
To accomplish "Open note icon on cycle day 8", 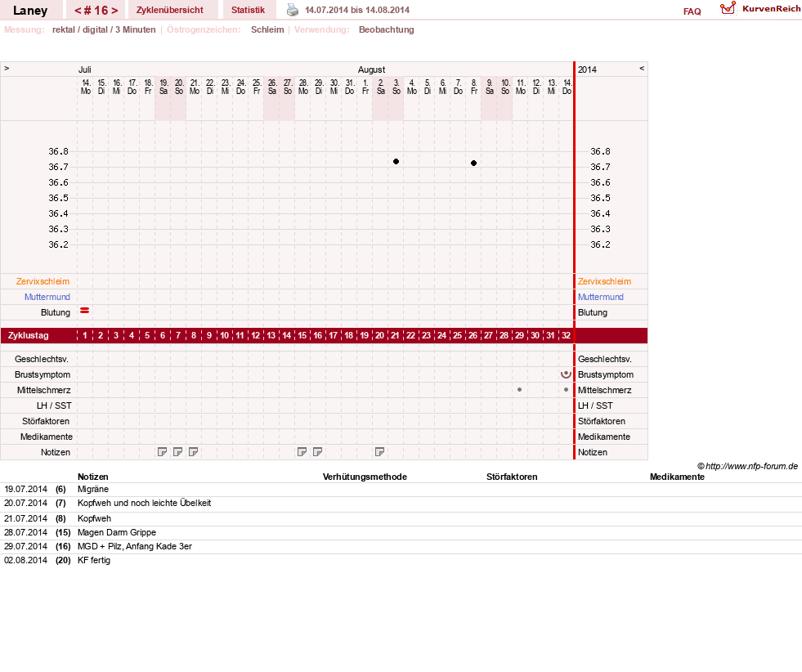I will 193,452.
